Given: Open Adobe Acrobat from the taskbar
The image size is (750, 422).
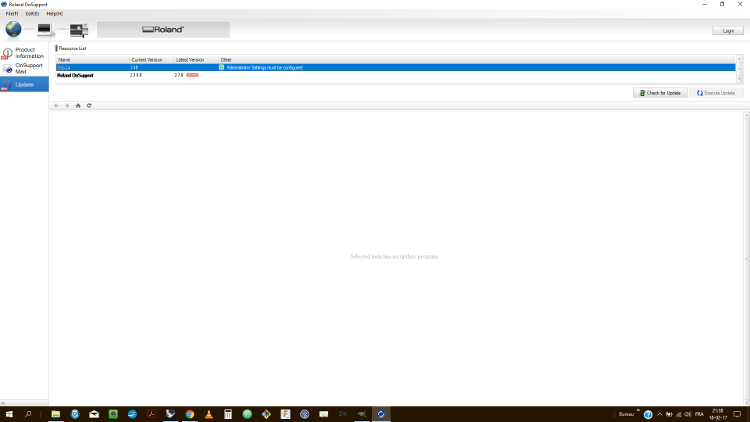Looking at the screenshot, I should pyautogui.click(x=151, y=414).
